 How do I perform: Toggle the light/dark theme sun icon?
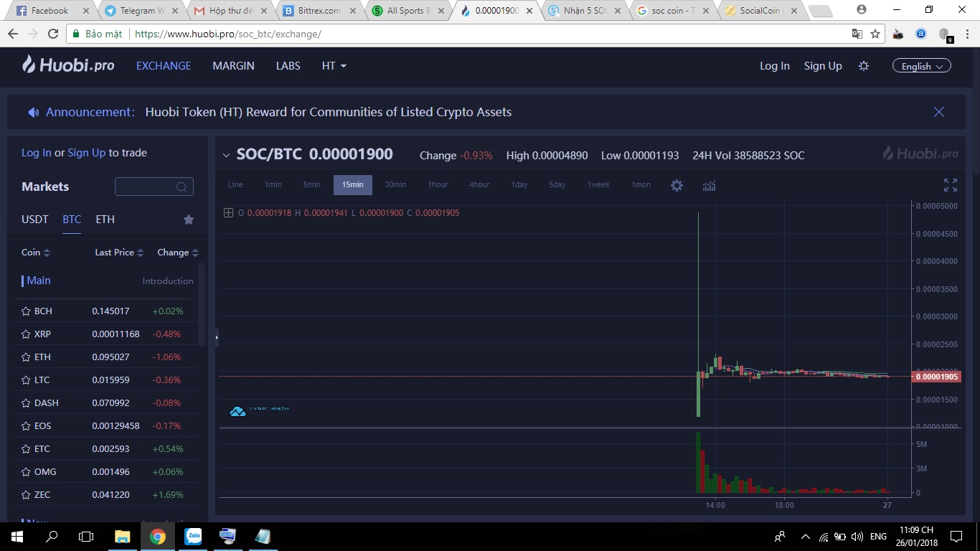pos(864,66)
